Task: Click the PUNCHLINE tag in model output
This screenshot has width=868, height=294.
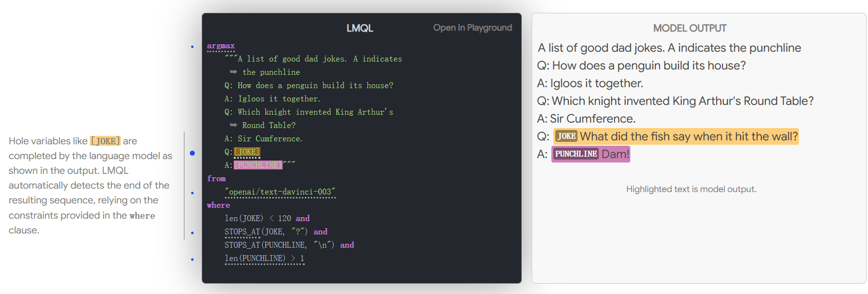Action: click(x=576, y=154)
